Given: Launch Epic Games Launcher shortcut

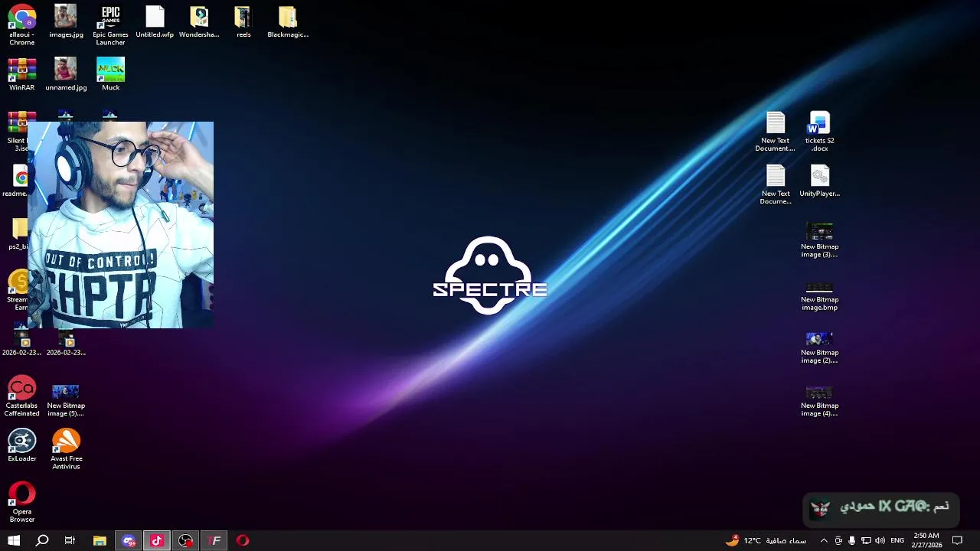Looking at the screenshot, I should click(x=110, y=25).
